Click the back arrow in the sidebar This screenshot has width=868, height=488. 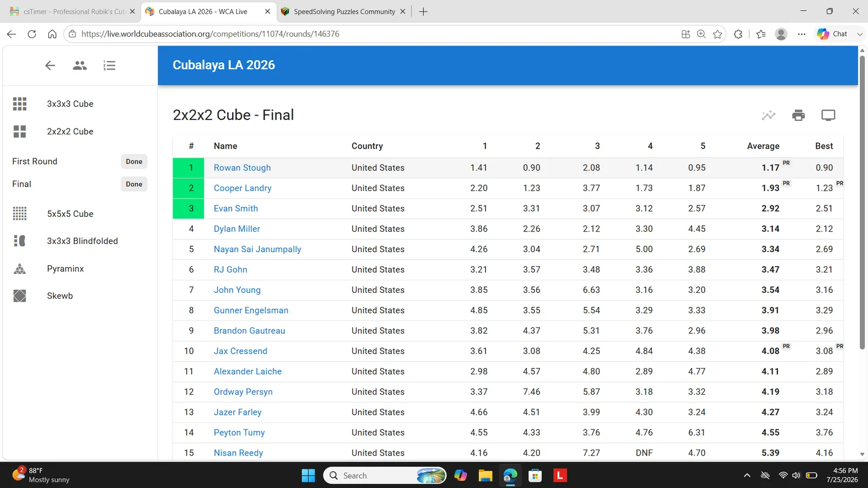pyautogui.click(x=50, y=66)
